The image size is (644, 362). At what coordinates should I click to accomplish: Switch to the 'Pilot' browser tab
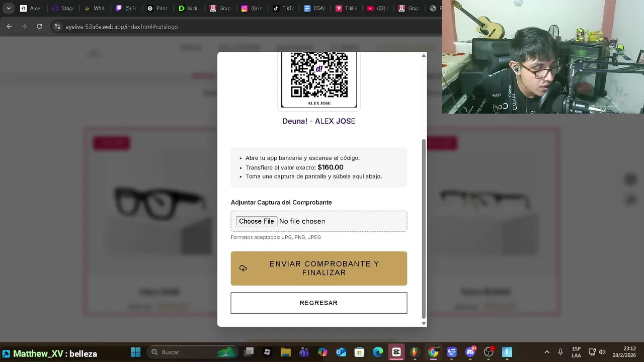(x=158, y=8)
